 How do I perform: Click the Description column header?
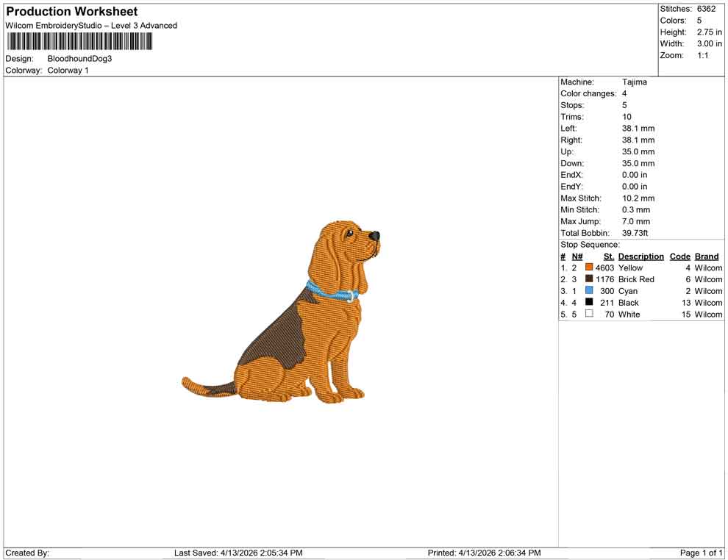click(x=640, y=256)
